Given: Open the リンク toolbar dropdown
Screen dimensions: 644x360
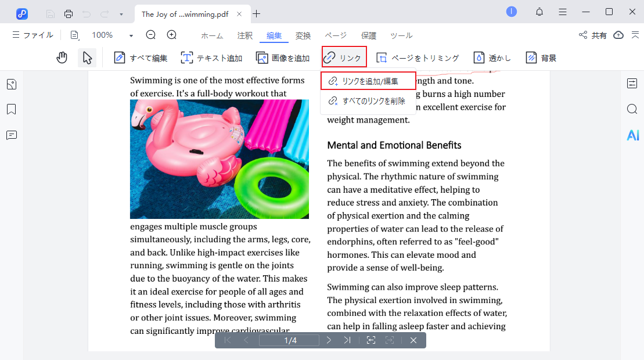Looking at the screenshot, I should (344, 58).
